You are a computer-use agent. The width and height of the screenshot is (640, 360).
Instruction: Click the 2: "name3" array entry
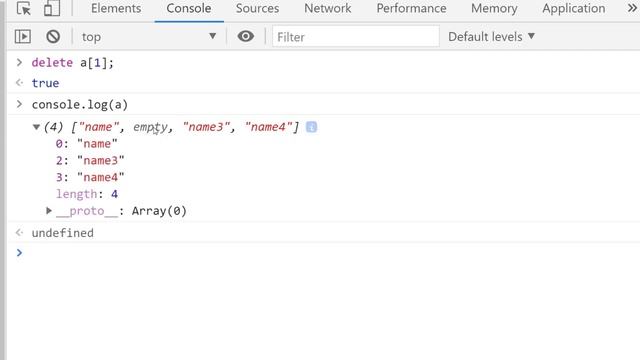click(x=90, y=160)
